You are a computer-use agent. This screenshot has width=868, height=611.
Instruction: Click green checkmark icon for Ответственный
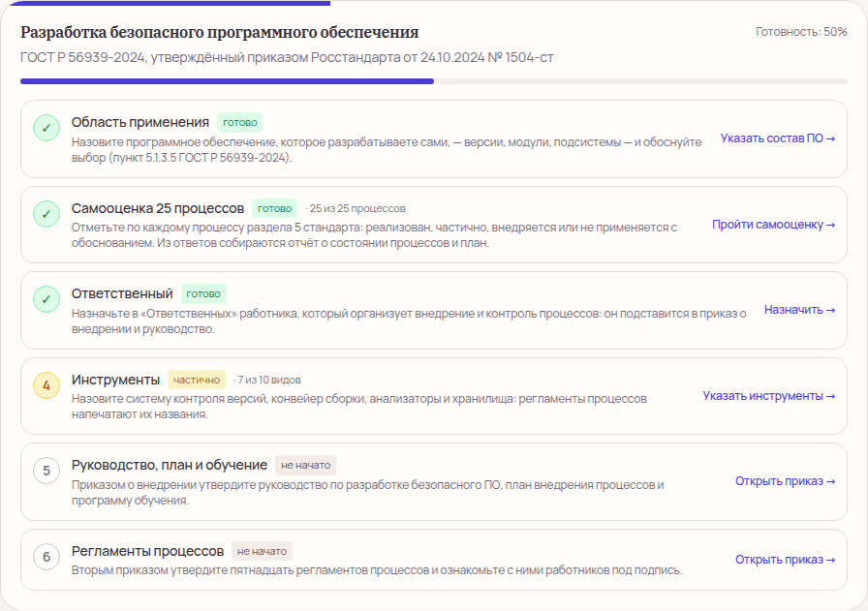tap(46, 299)
